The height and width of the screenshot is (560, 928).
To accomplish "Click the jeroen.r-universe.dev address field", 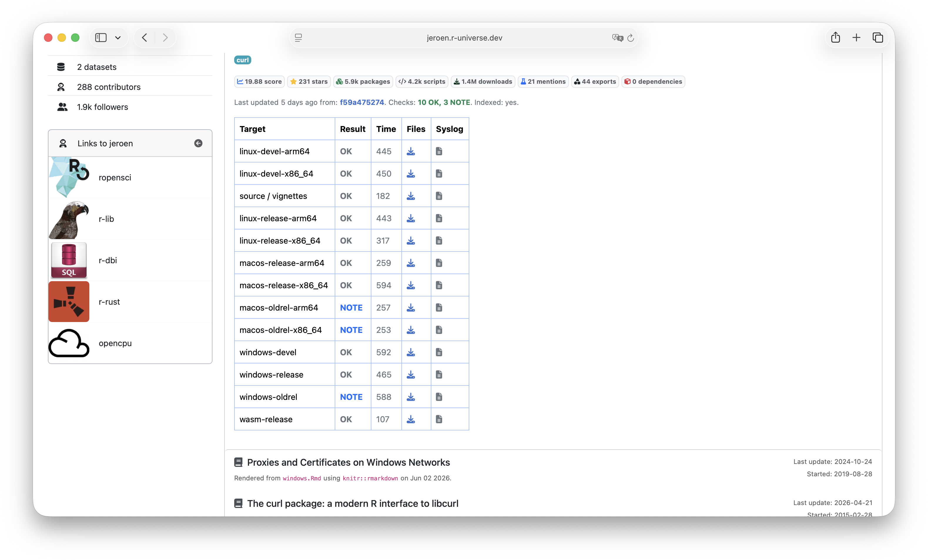I will tap(464, 38).
